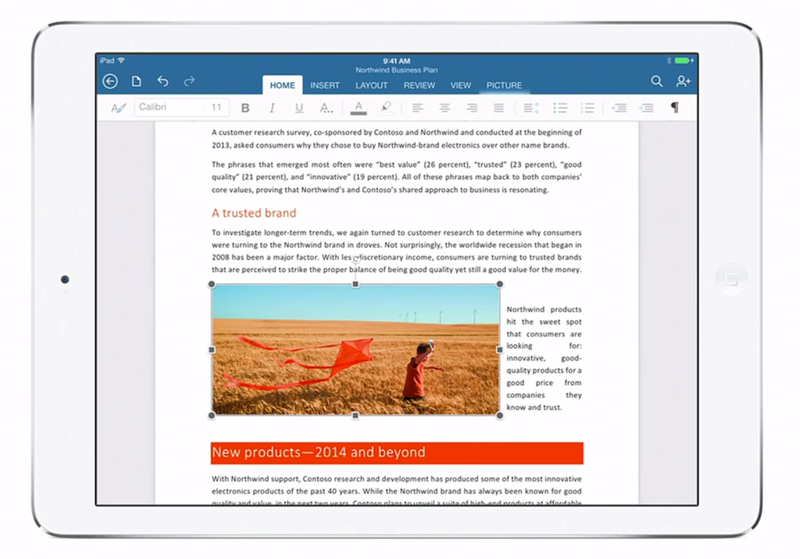Toggle italic formatting
Image resolution: width=800 pixels, height=559 pixels.
click(x=272, y=108)
